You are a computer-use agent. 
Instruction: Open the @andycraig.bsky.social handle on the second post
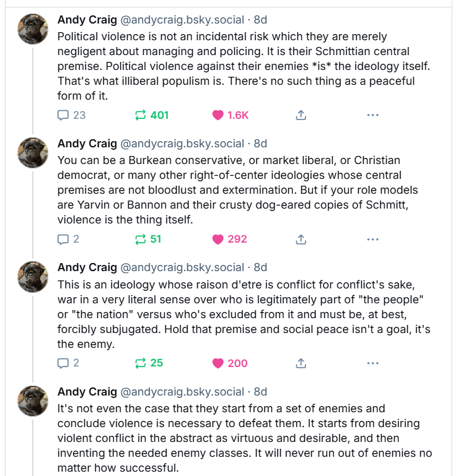click(x=182, y=144)
